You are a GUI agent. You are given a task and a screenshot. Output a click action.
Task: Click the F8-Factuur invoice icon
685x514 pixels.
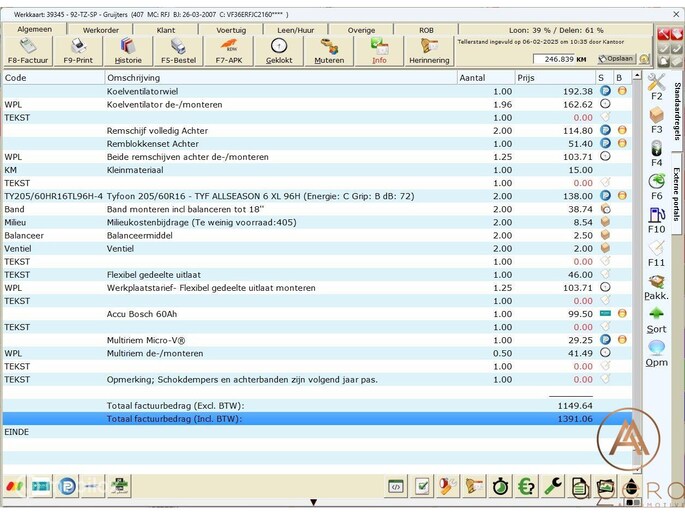[x=28, y=46]
